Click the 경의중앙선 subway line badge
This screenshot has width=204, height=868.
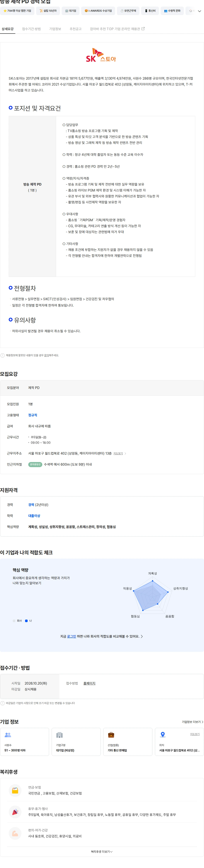click(x=35, y=464)
